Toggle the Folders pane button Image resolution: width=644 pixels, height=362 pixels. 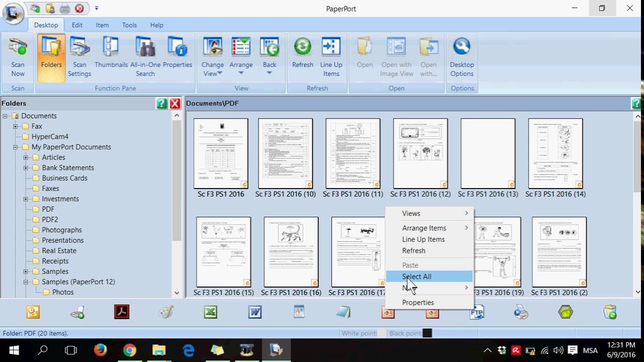(x=51, y=57)
